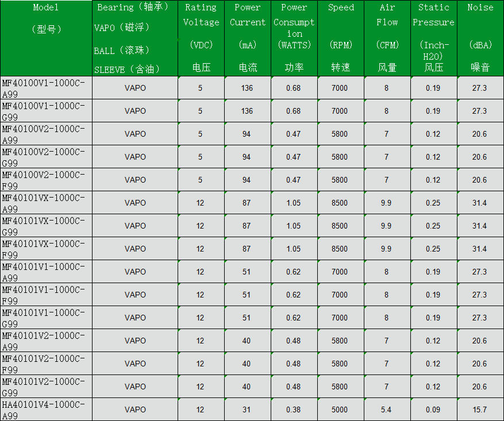Click the 5000 RPM speed cell
The width and height of the screenshot is (504, 421).
[x=340, y=410]
